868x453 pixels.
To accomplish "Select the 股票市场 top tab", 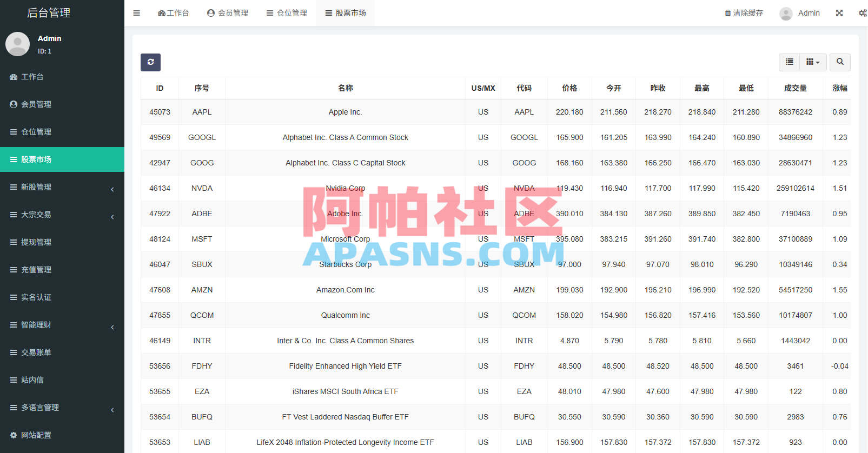I will click(346, 13).
